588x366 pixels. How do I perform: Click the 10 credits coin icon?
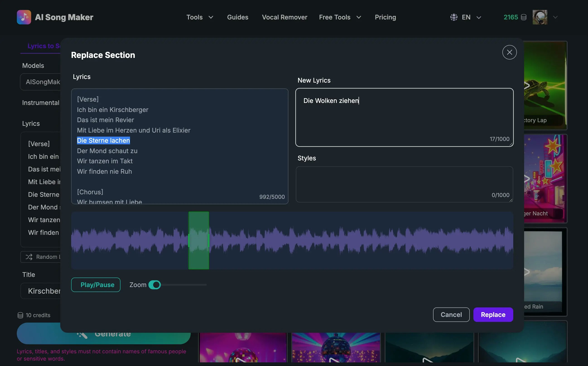[20, 315]
